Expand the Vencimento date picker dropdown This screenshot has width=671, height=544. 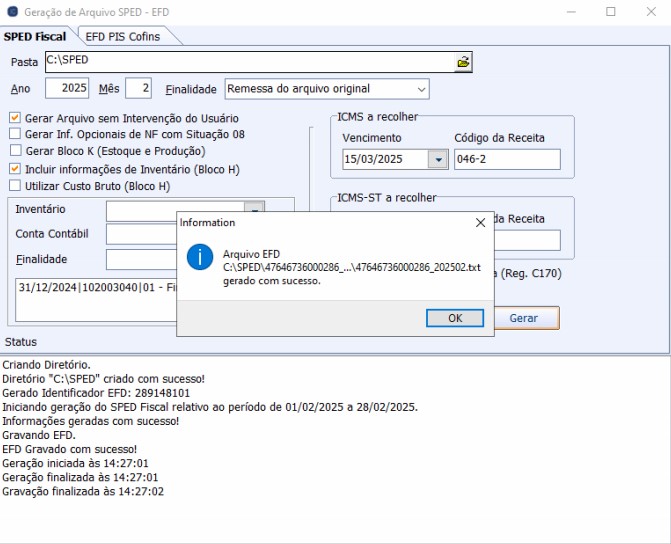click(437, 160)
